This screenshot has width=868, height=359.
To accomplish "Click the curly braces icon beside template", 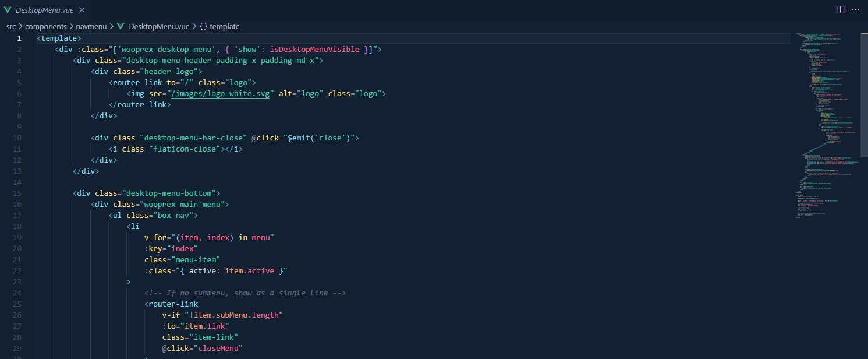I will coord(203,26).
